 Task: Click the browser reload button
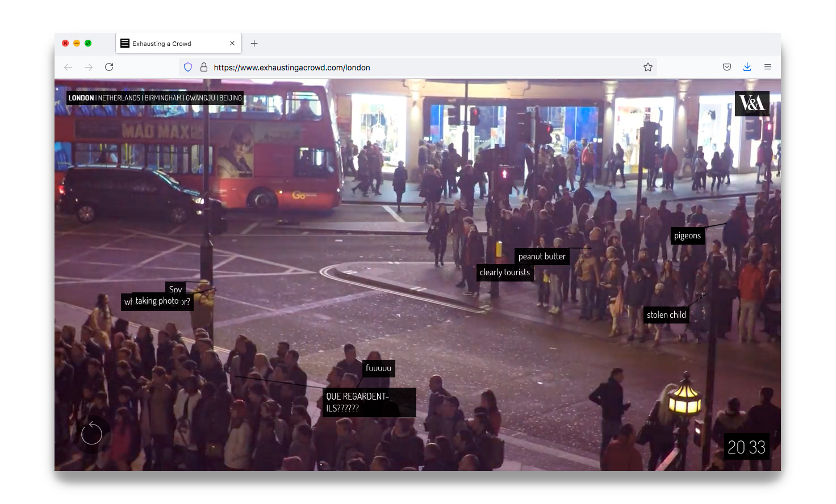coord(109,67)
